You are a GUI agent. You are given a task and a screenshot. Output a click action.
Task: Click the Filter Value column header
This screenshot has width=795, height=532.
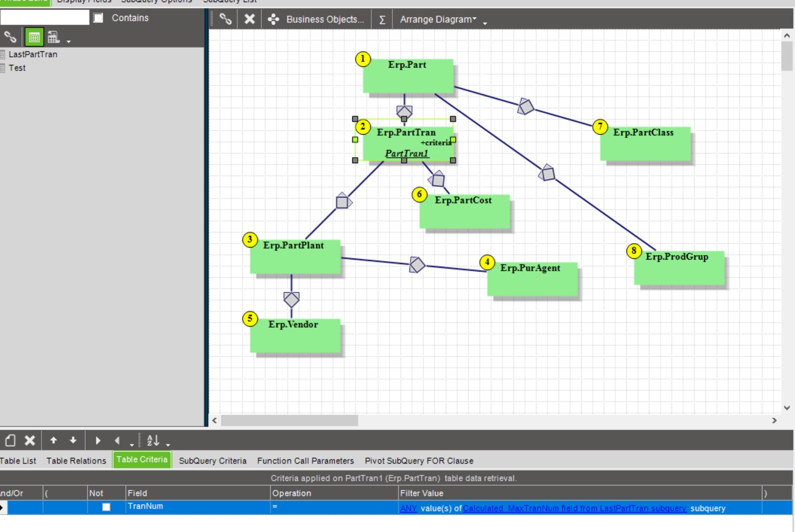580,493
